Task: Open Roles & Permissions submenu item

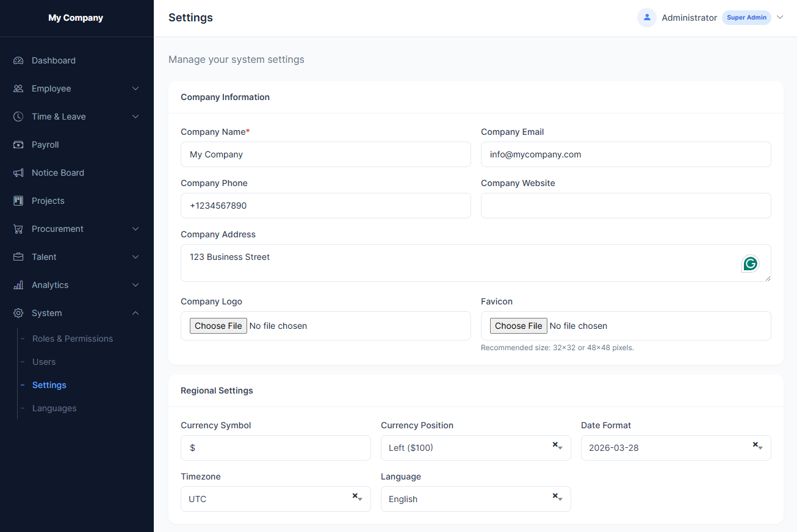Action: click(x=73, y=339)
